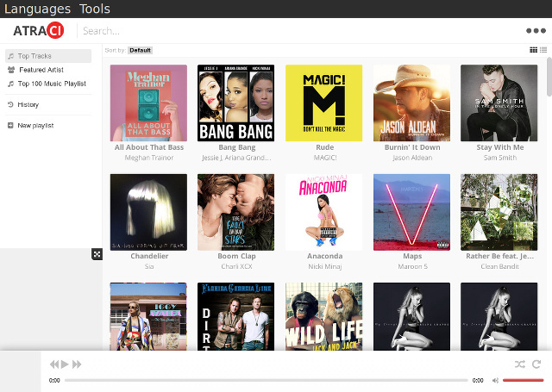Click the 'All About That Bass' title
The height and width of the screenshot is (392, 552).
(x=149, y=147)
